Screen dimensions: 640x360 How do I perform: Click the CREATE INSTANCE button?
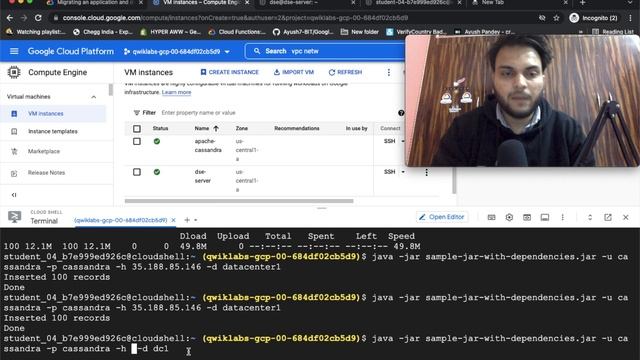tap(229, 72)
